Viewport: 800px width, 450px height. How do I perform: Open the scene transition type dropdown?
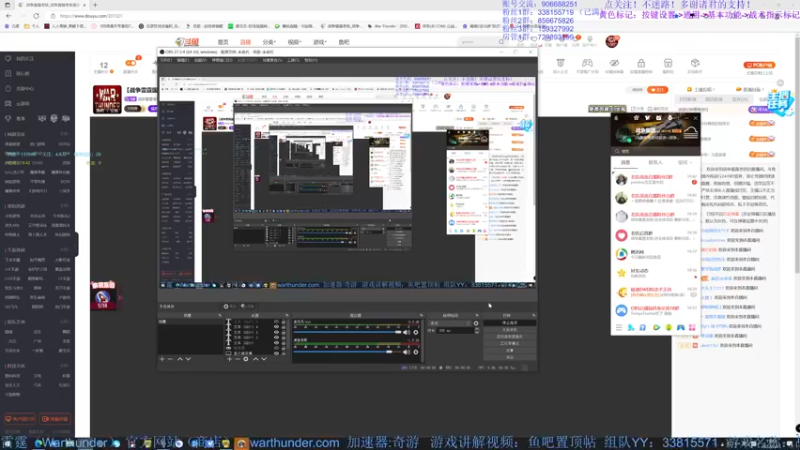(x=449, y=323)
